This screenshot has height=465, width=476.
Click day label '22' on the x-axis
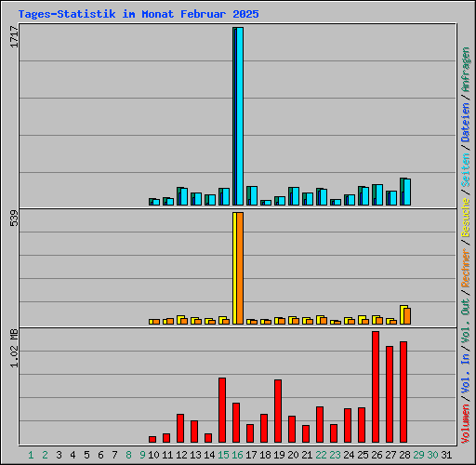click(321, 455)
